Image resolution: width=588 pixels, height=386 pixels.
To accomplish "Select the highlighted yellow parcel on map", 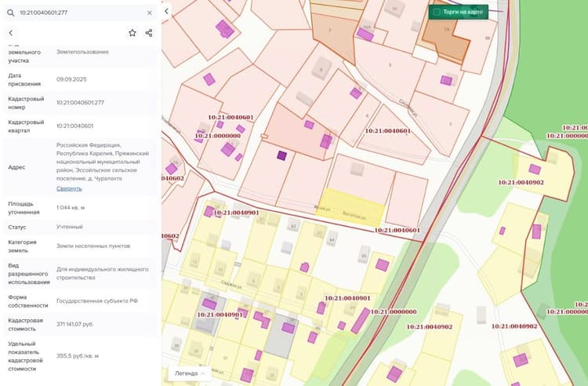I will (x=351, y=207).
